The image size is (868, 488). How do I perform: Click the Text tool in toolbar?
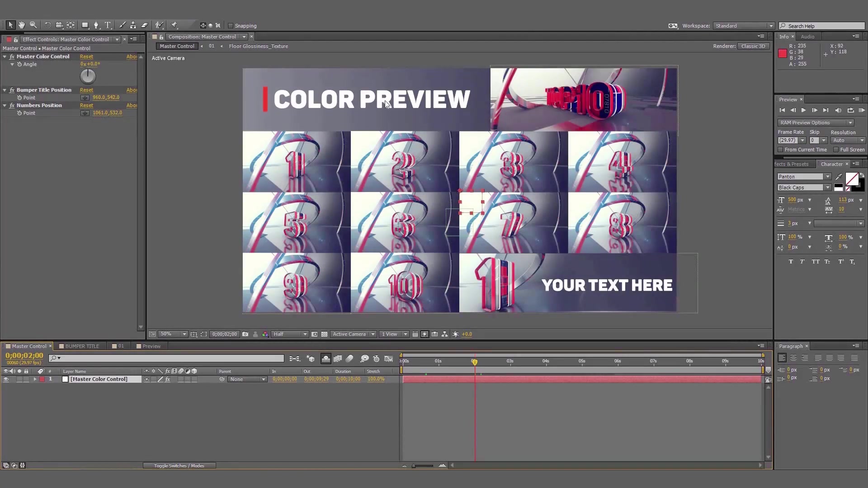click(108, 25)
